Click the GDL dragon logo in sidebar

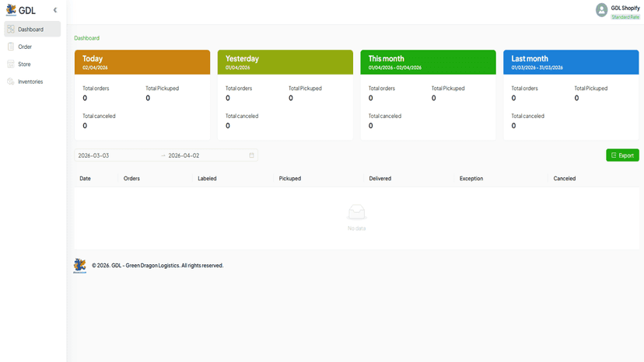(11, 10)
